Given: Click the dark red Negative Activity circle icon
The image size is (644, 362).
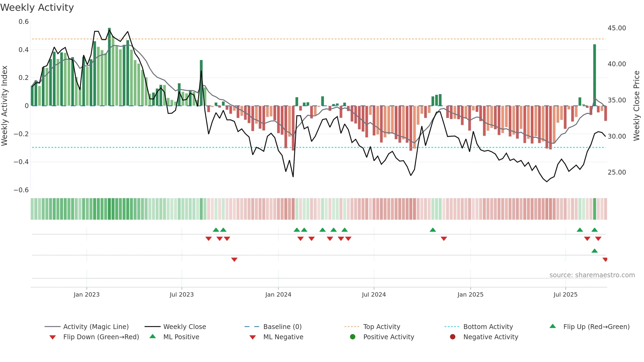Looking at the screenshot, I should pyautogui.click(x=453, y=337).
